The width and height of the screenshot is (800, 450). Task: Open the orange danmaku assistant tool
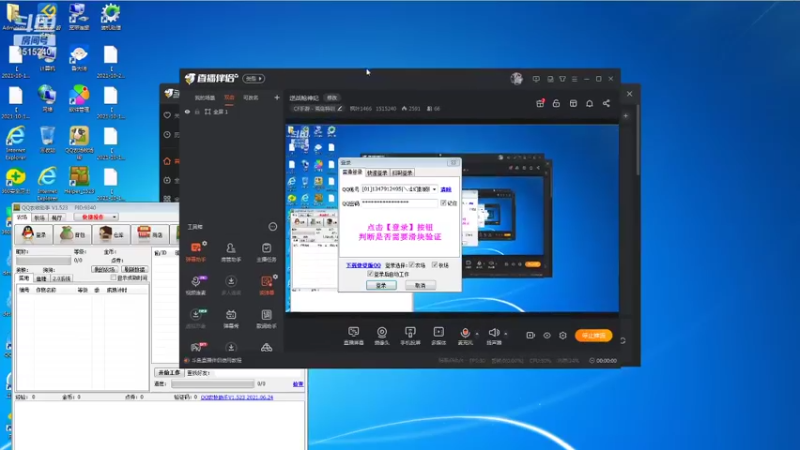pos(196,252)
